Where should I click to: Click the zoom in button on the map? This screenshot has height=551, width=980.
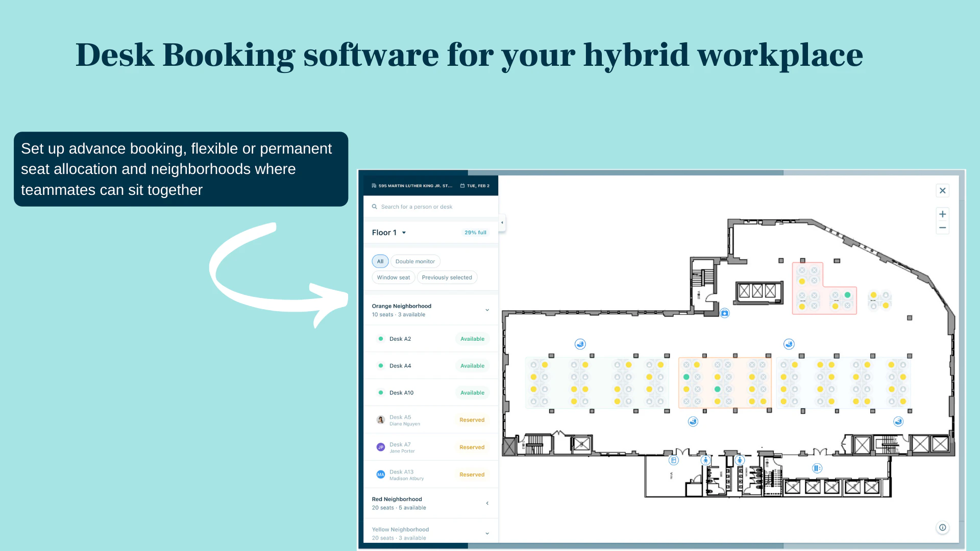942,214
